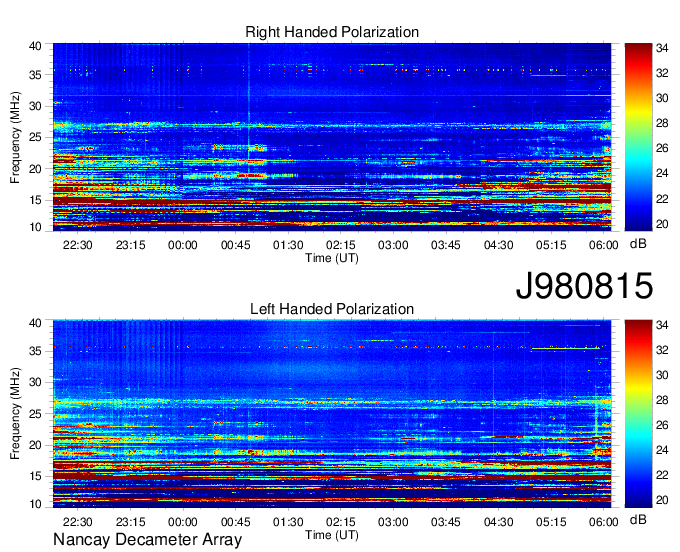Click the 05:15 time tick on left-handed plot
Image resolution: width=680 pixels, height=552 pixels.
(x=551, y=522)
